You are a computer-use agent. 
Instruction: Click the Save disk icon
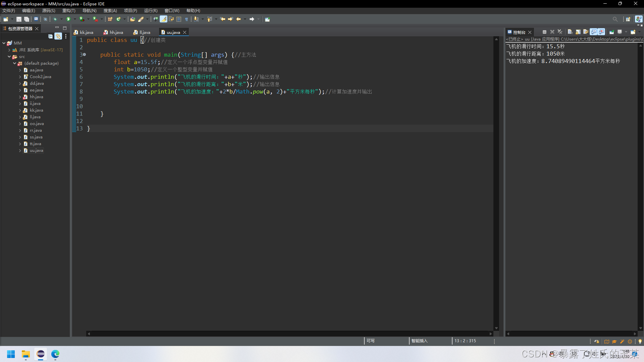pos(19,19)
